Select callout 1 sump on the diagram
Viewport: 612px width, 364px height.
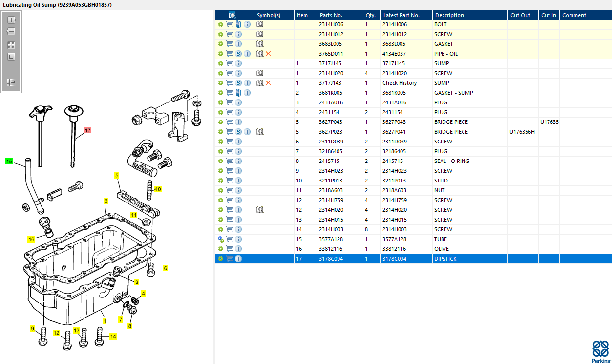[104, 321]
